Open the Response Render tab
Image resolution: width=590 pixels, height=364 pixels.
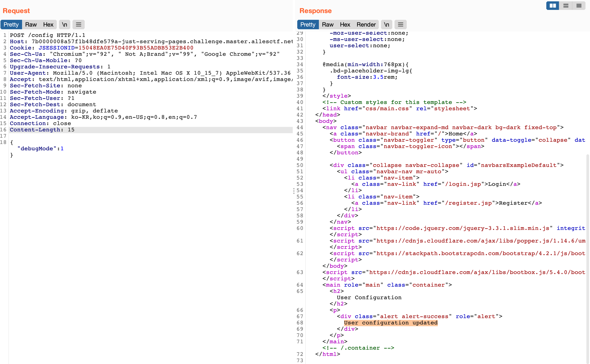click(366, 25)
